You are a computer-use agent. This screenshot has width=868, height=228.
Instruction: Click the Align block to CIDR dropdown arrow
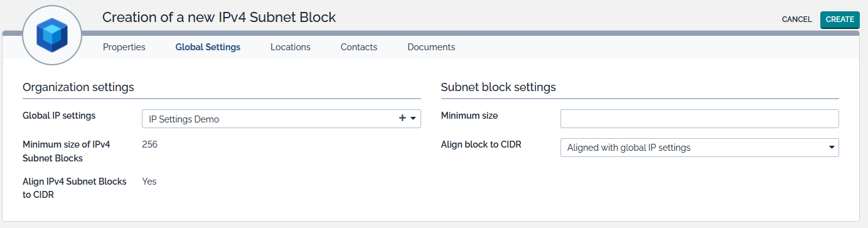pos(832,148)
